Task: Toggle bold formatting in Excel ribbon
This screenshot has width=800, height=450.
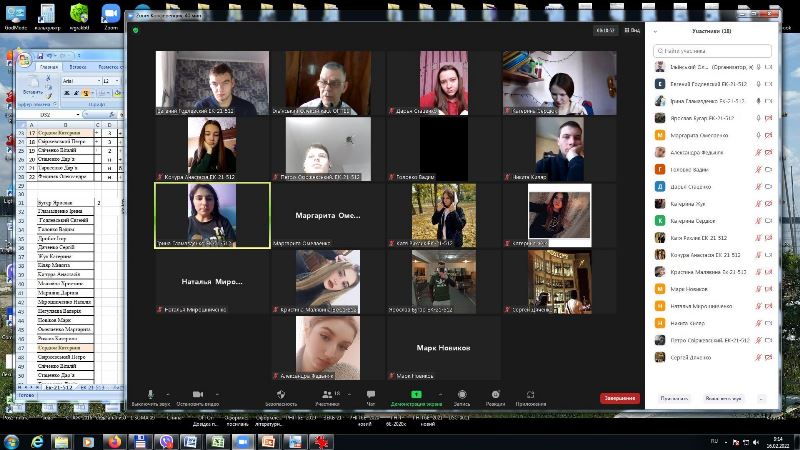Action: [x=66, y=91]
